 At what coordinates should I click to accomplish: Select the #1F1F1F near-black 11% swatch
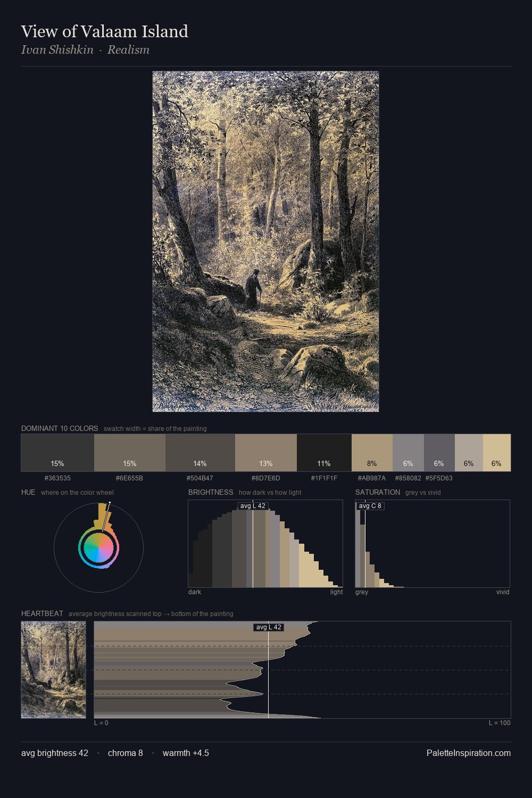pyautogui.click(x=324, y=453)
